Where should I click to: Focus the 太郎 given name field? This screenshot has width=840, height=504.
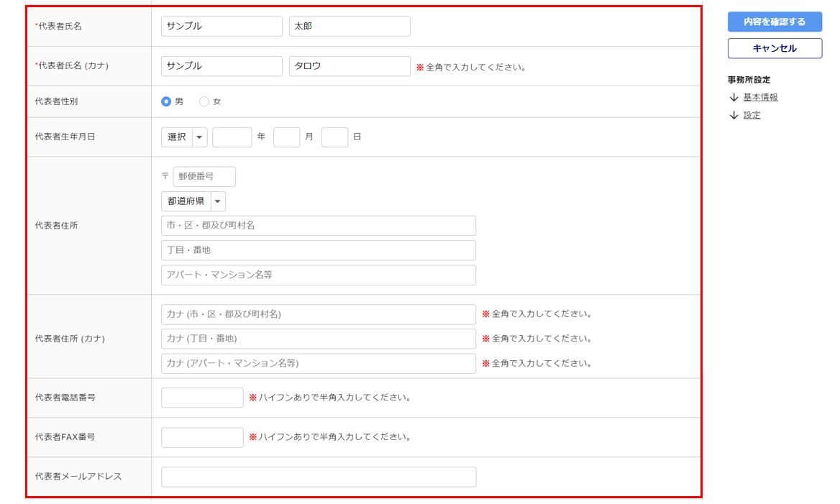coord(350,27)
